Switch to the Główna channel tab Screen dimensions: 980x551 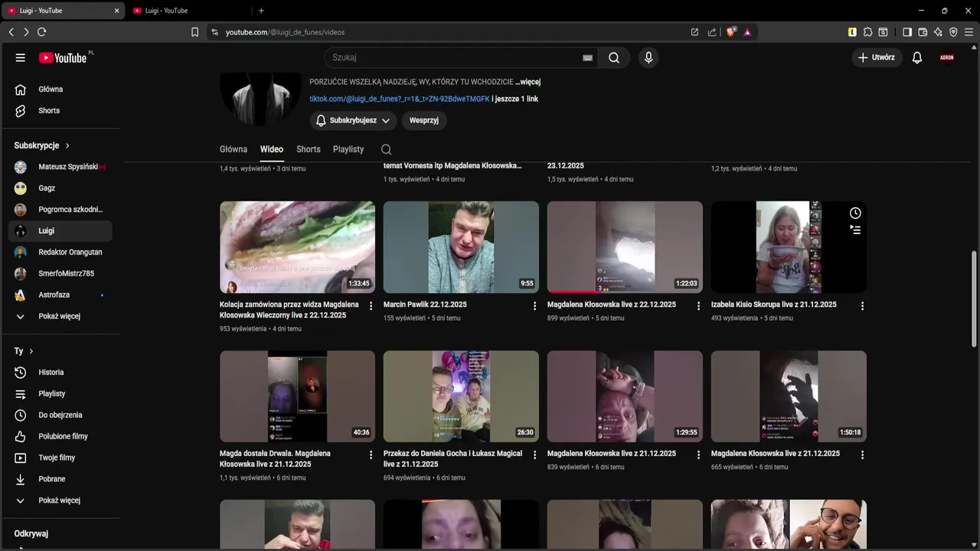click(x=234, y=149)
